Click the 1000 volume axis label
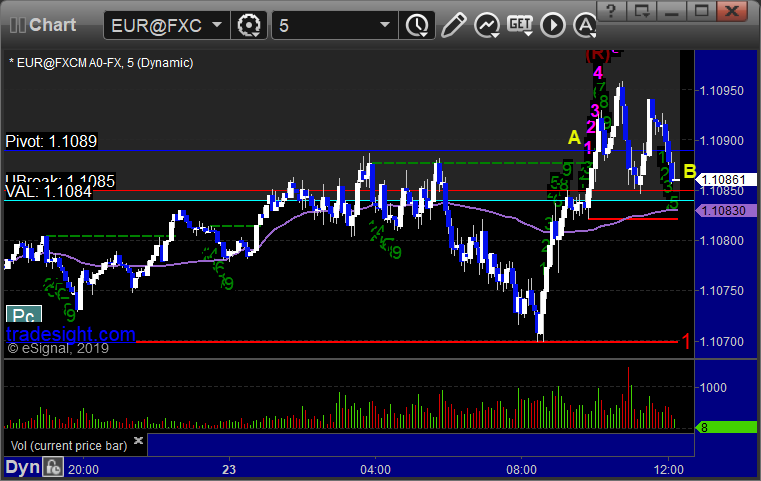 click(x=713, y=387)
